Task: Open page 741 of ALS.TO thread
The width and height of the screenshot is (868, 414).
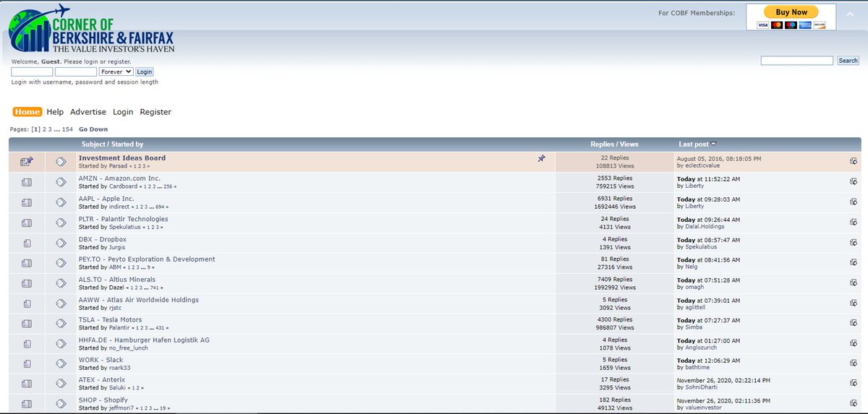Action: pos(155,288)
